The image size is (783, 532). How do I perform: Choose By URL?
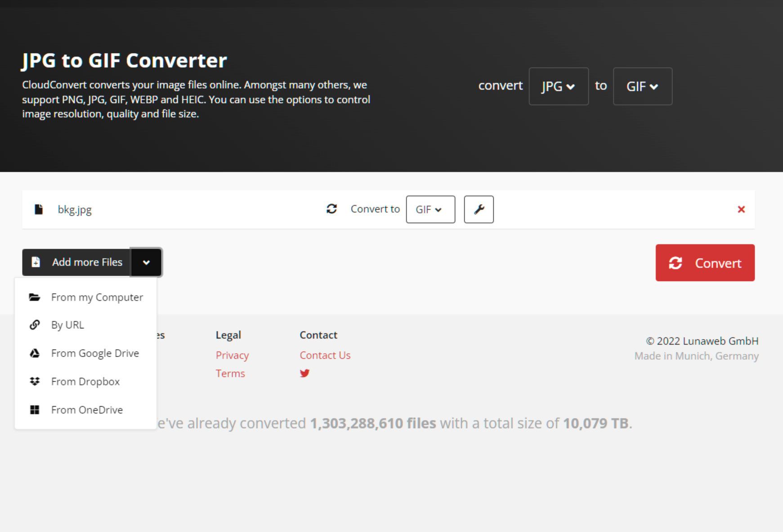pos(85,325)
